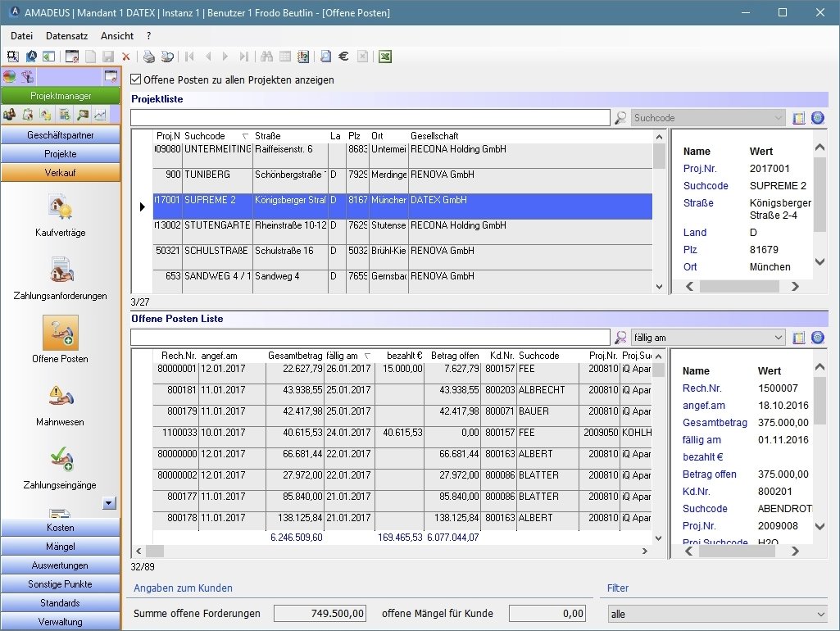The height and width of the screenshot is (631, 840).
Task: Click the Euro symbol toolbar icon
Action: point(344,57)
